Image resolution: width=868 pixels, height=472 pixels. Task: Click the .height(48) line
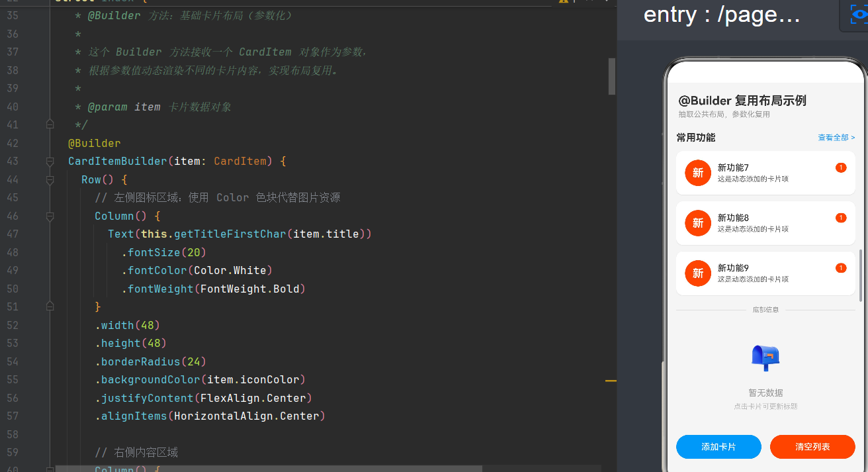click(130, 343)
